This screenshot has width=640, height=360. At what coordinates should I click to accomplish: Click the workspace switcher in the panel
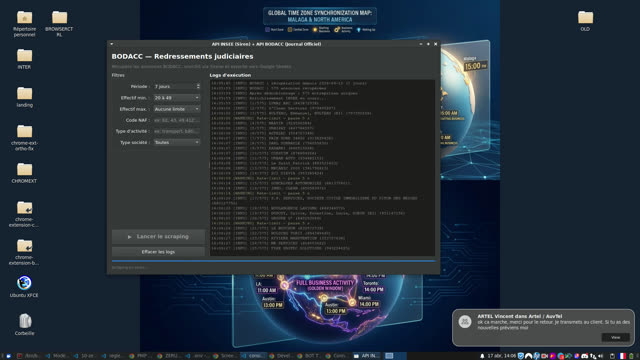(x=395, y=356)
